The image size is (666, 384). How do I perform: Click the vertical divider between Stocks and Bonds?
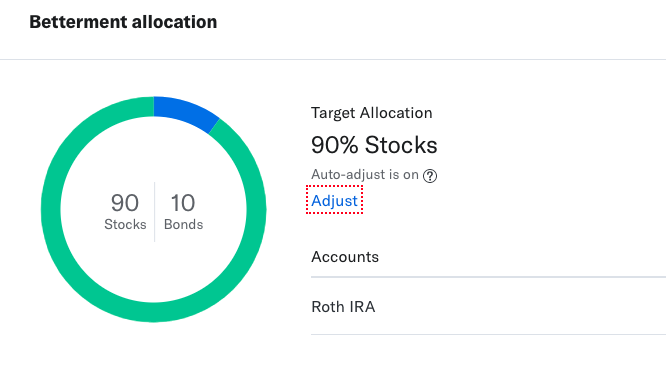155,212
